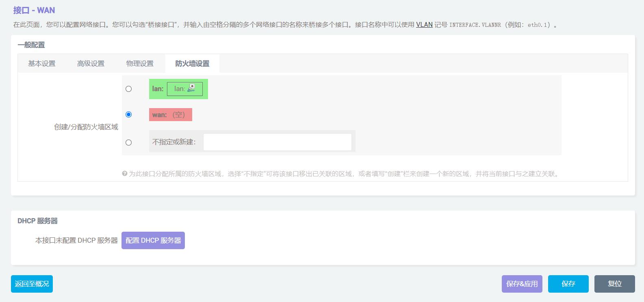The image size is (644, 302).
Task: Open the 物理设置 tab
Action: tap(140, 63)
